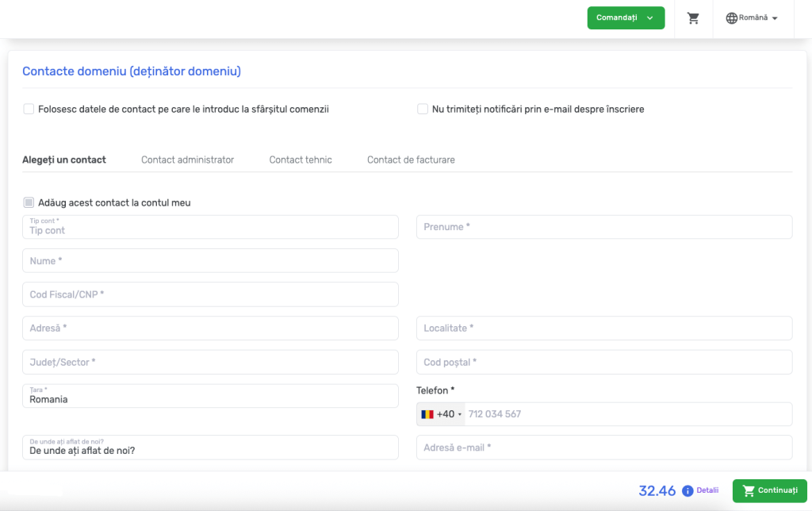Open the Română language dropdown
The image size is (812, 511).
point(753,17)
